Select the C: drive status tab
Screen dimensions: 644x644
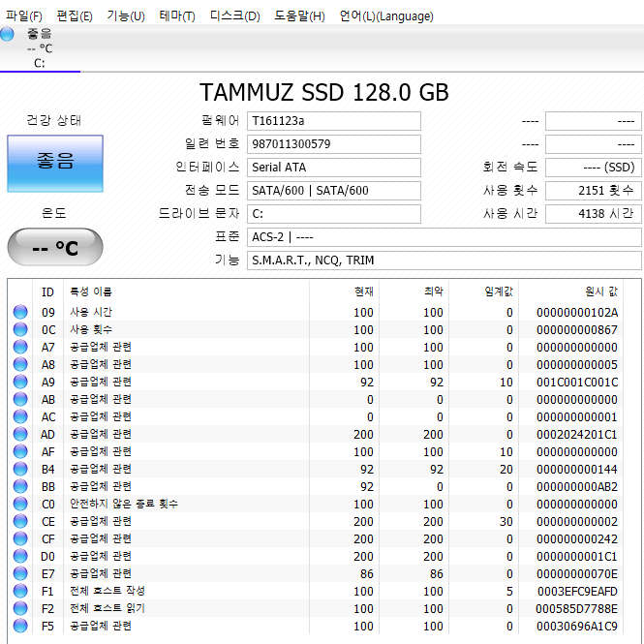[x=40, y=48]
